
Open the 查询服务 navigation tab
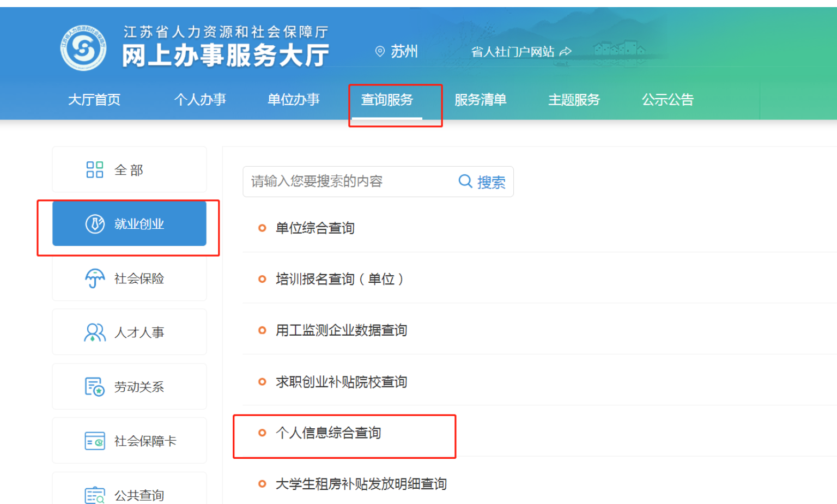[x=387, y=100]
